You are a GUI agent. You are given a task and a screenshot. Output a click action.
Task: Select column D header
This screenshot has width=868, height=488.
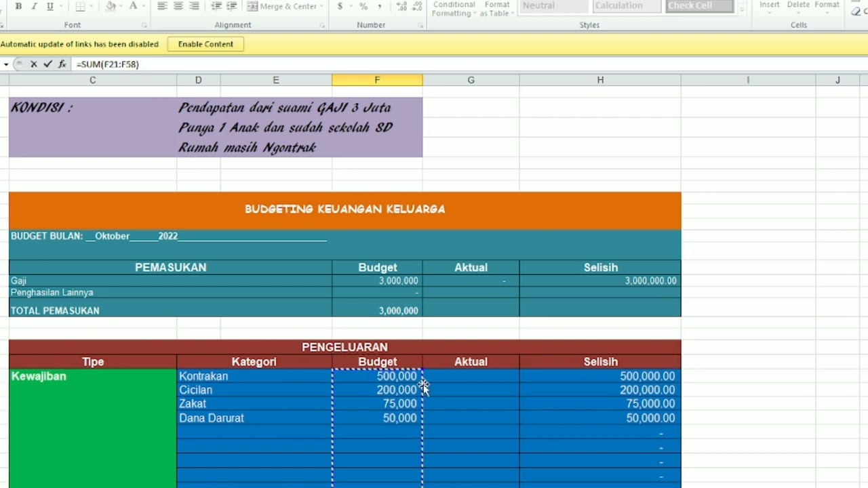(198, 80)
